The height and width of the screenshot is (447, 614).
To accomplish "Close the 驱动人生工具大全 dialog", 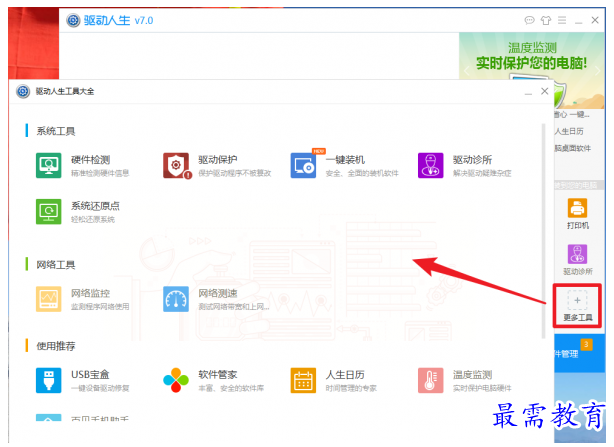I will click(x=545, y=91).
